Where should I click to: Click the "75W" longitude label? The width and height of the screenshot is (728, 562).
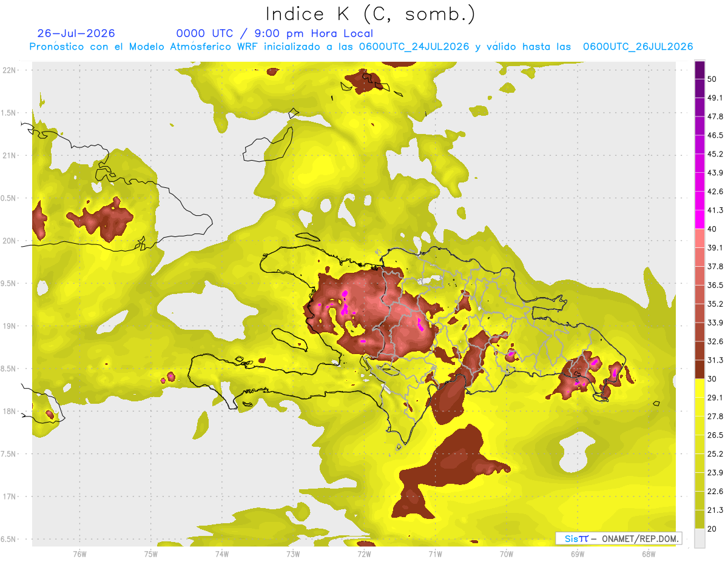coord(150,554)
